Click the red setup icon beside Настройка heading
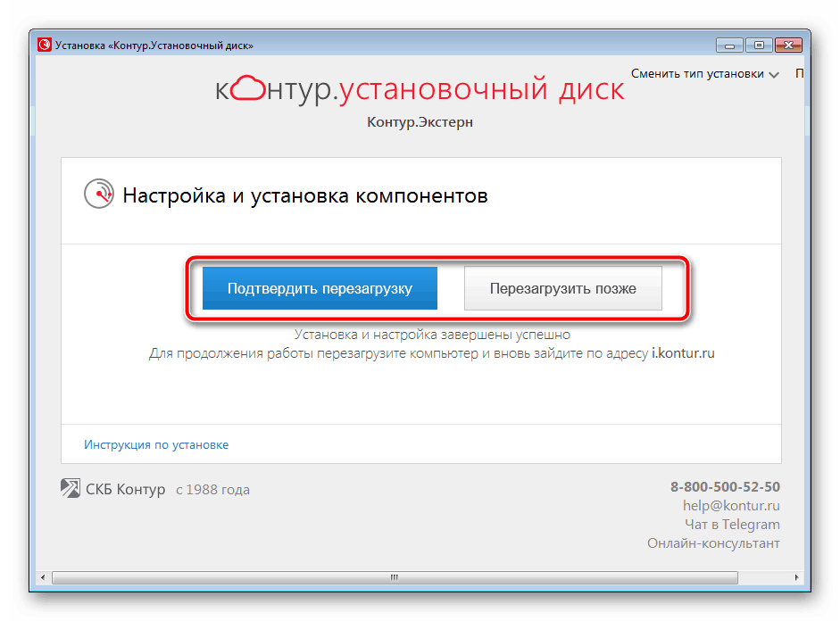This screenshot has width=840, height=621. click(97, 194)
